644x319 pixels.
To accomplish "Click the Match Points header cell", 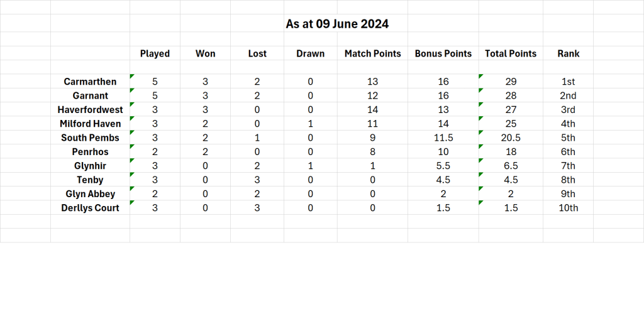I will click(x=372, y=53).
